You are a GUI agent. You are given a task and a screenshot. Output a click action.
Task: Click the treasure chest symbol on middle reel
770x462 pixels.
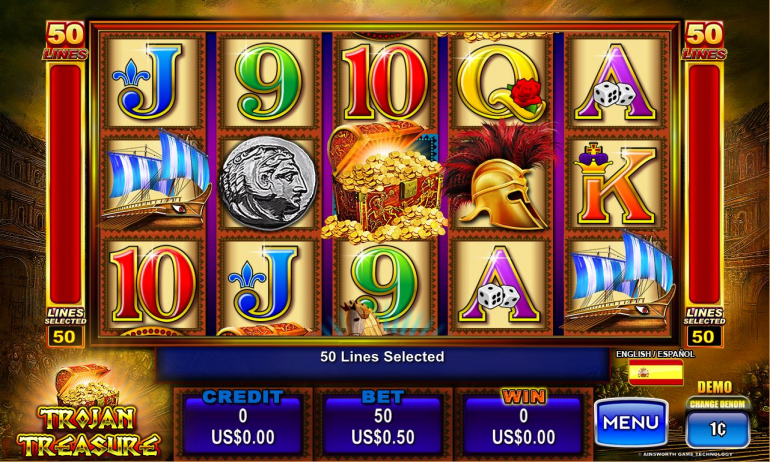tap(384, 183)
